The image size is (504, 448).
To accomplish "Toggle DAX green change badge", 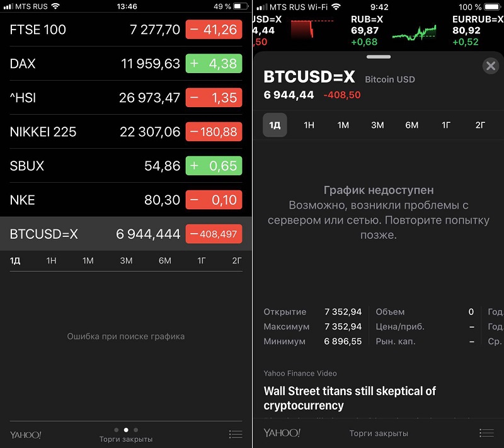I will [214, 64].
